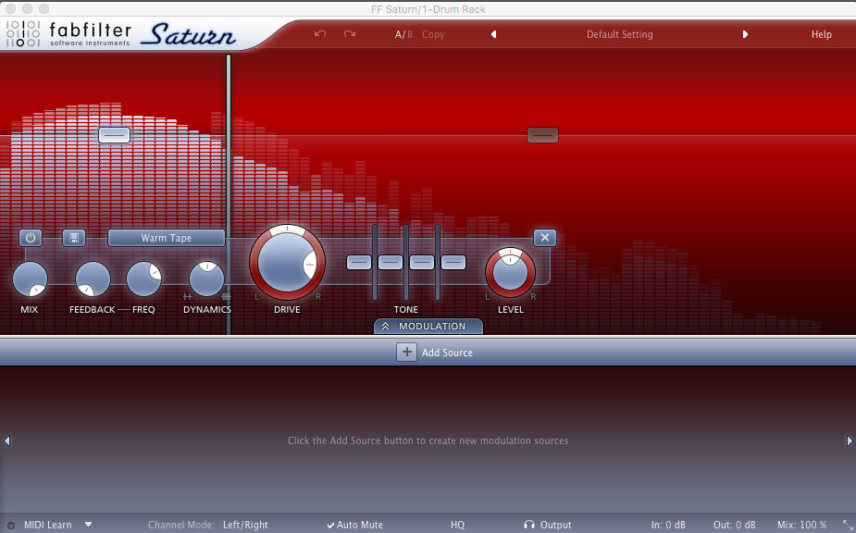The width and height of the screenshot is (856, 533).
Task: Toggle the Auto Mute option
Action: point(355,525)
